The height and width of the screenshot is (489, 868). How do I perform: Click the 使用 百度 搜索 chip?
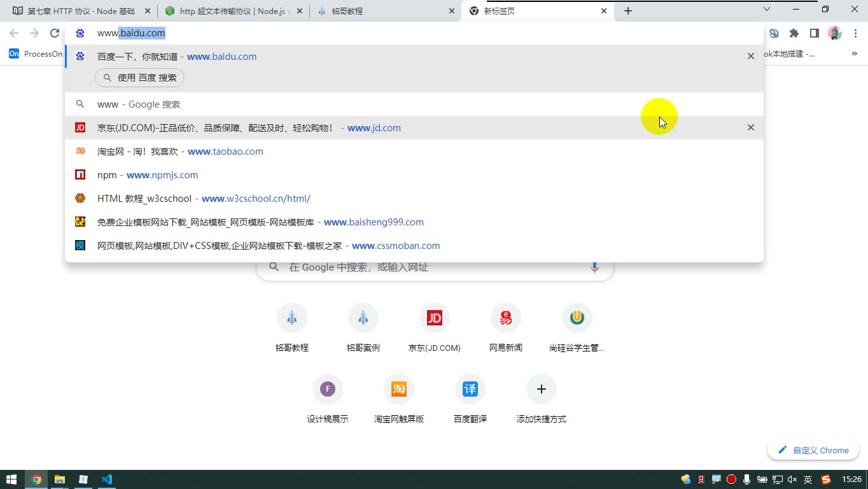[x=140, y=78]
